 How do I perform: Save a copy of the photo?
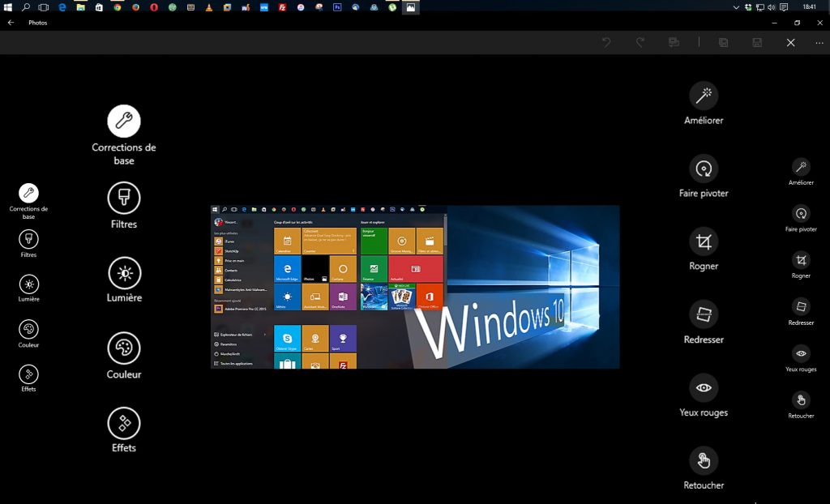coord(724,42)
